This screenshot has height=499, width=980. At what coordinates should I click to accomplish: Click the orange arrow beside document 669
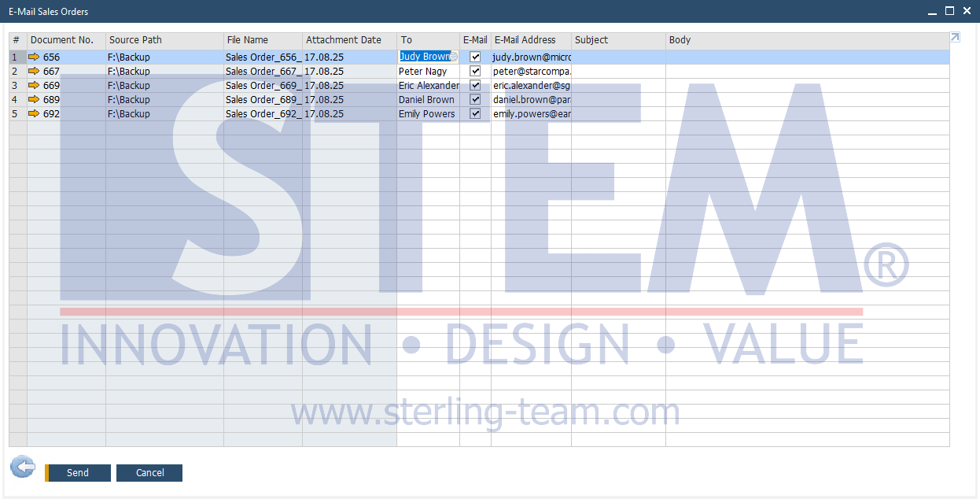34,85
